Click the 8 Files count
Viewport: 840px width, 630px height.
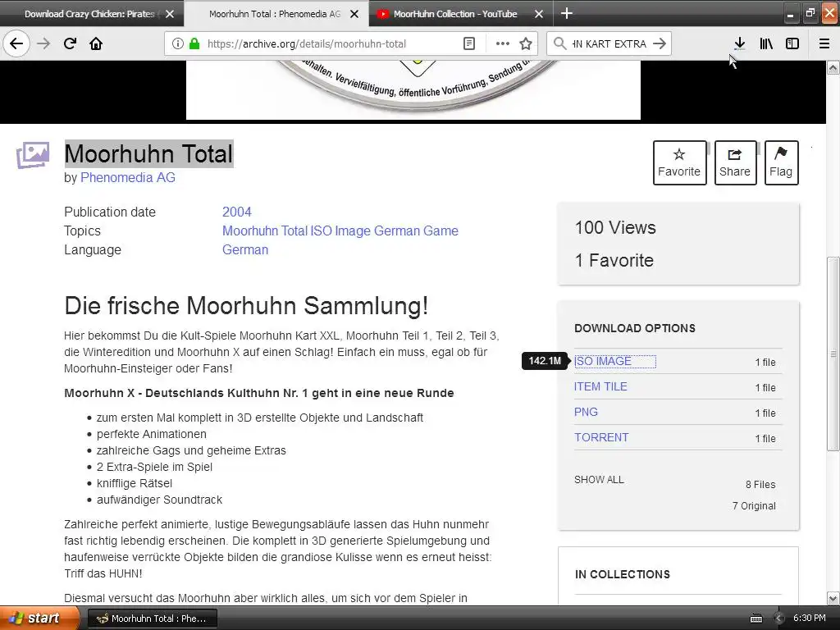click(760, 484)
